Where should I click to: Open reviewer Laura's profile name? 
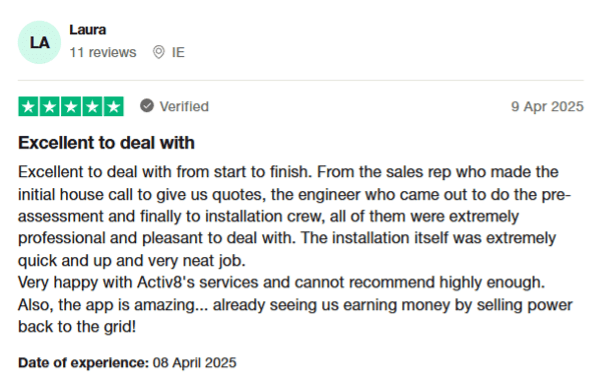pos(87,30)
